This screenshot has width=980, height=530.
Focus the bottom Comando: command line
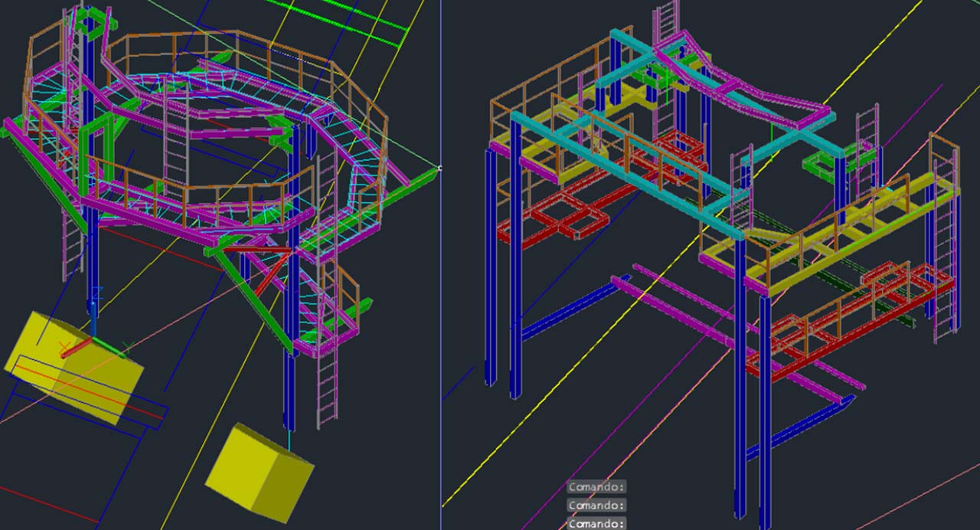[x=596, y=524]
